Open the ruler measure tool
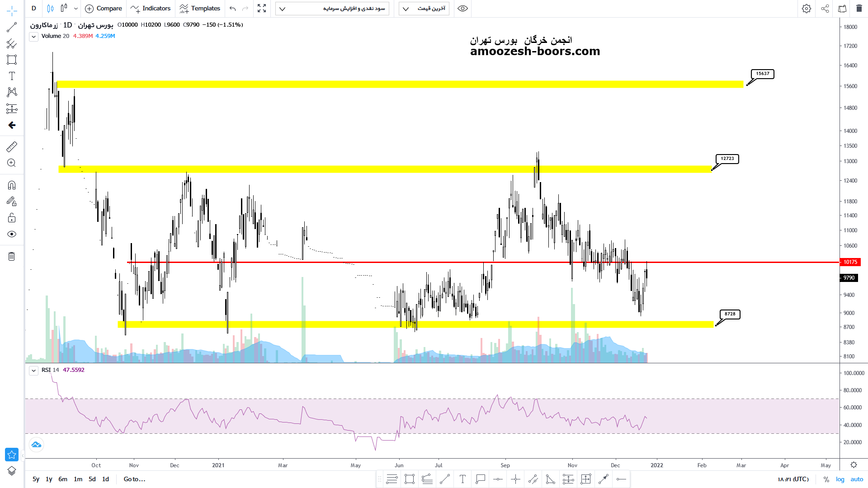Viewport: 868px width, 488px height. coord(12,146)
